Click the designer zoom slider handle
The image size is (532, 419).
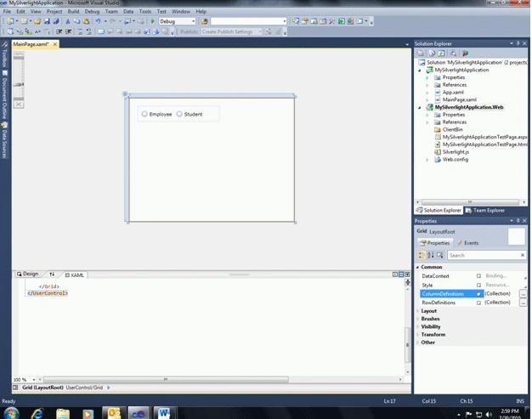click(19, 84)
